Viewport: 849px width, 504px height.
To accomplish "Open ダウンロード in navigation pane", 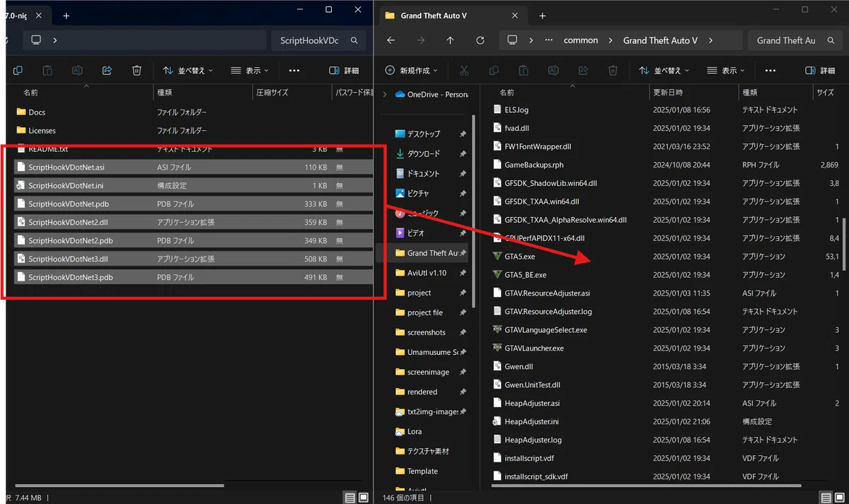I will (423, 154).
